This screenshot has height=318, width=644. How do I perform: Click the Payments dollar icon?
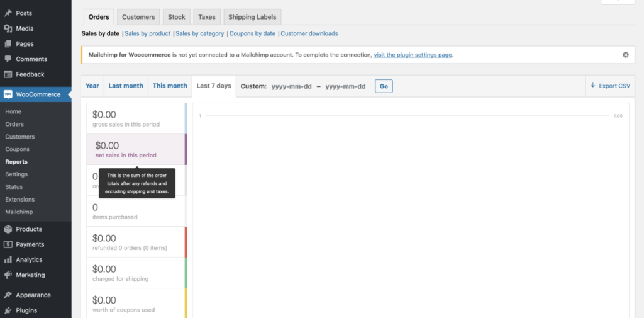point(8,244)
